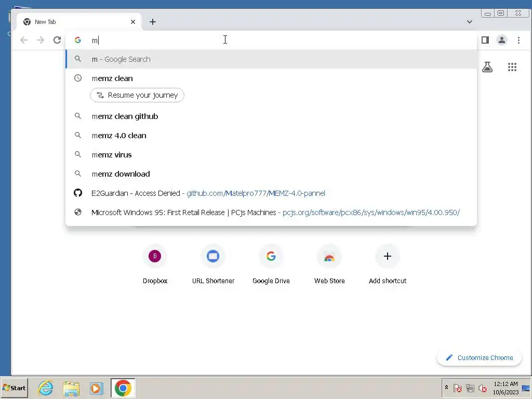Click the Action Center flag tray icon
The height and width of the screenshot is (399, 532).
click(x=457, y=388)
